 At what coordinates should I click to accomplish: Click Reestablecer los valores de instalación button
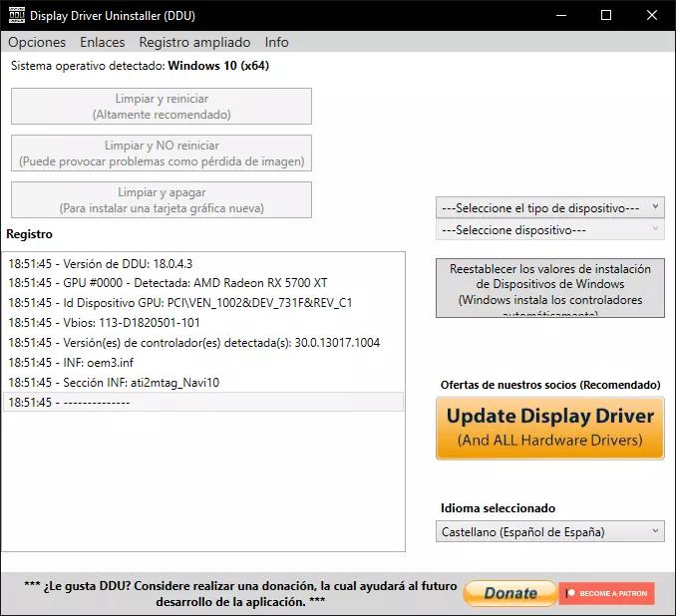[549, 289]
